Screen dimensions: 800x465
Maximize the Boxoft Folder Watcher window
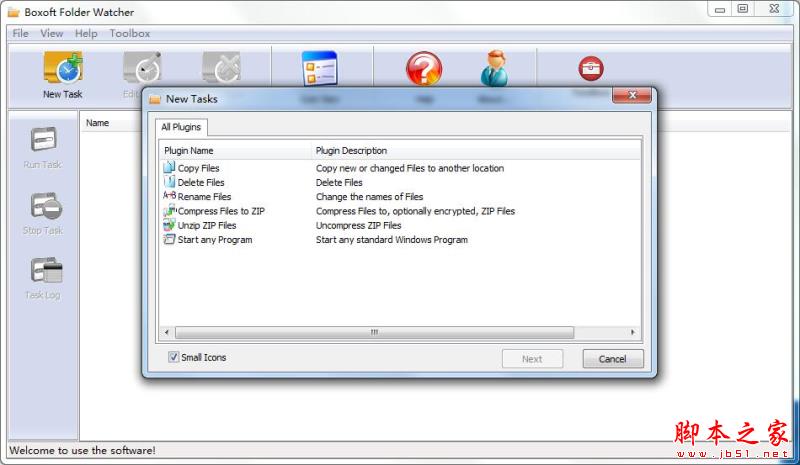743,9
